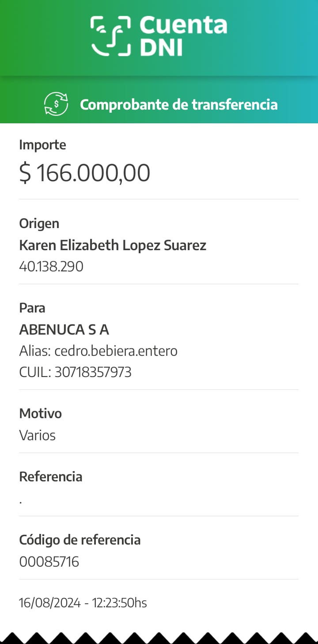This screenshot has width=318, height=644.
Task: Click the Cuenta DNI brand name text
Action: [x=183, y=36]
